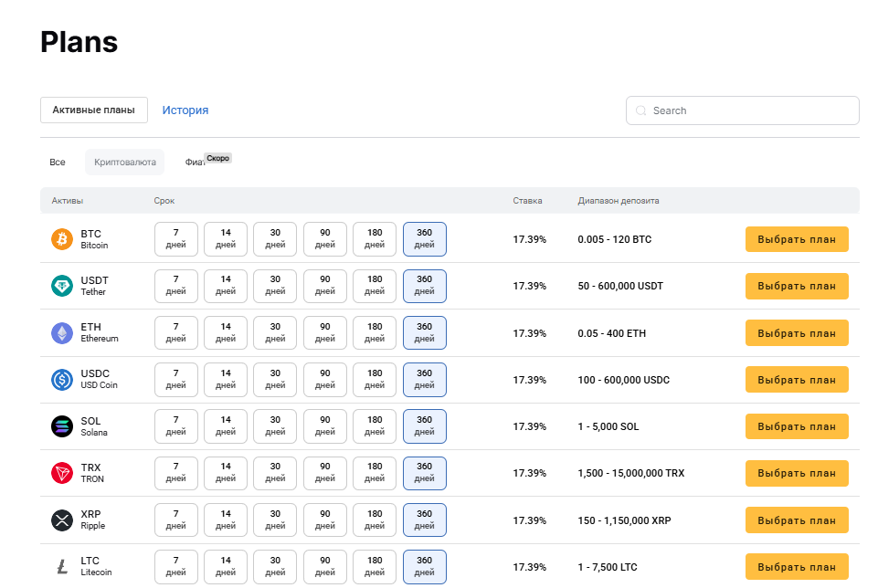Click the TRON logo icon
The width and height of the screenshot is (878, 588).
pyautogui.click(x=62, y=473)
